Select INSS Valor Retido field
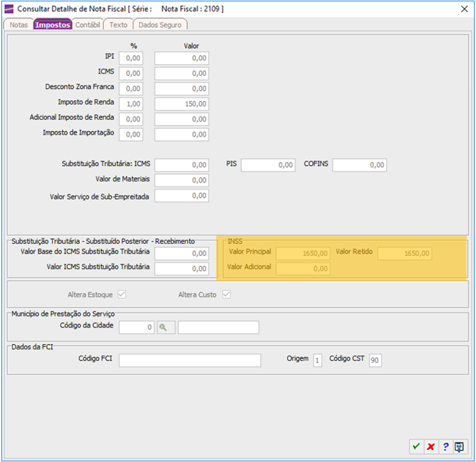The image size is (476, 462). tap(405, 253)
